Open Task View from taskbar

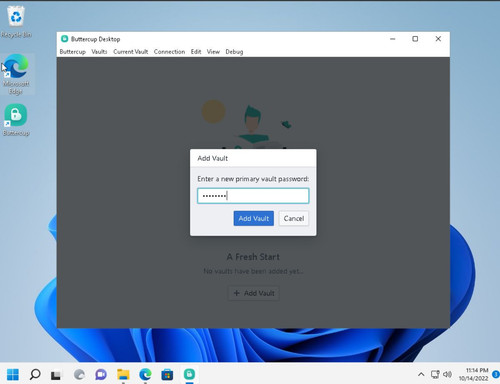[56, 374]
